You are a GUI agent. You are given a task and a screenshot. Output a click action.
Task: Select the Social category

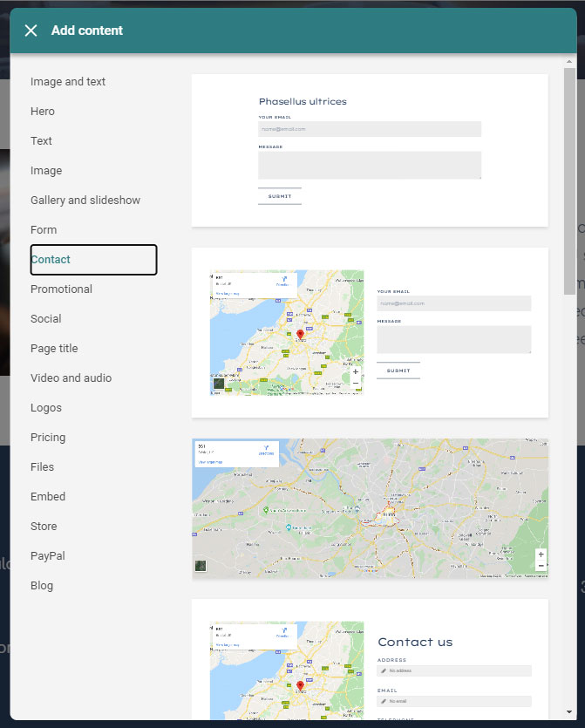coord(46,319)
